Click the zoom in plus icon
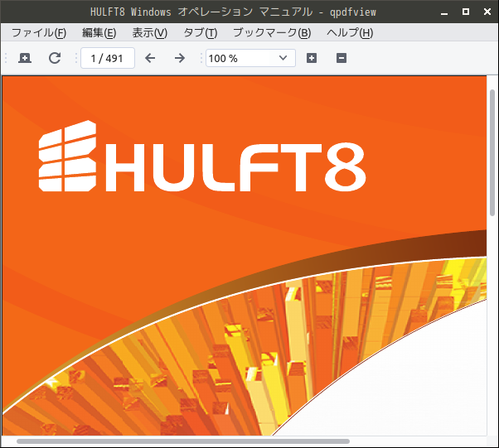499x448 pixels. [x=312, y=58]
